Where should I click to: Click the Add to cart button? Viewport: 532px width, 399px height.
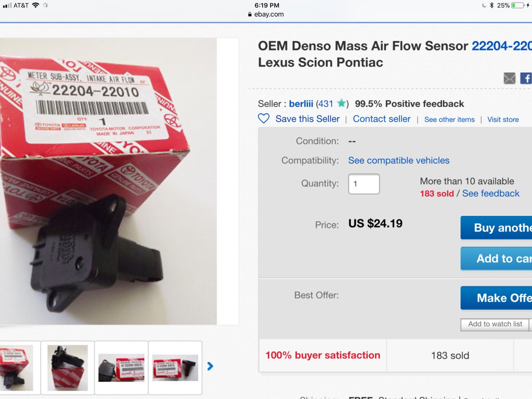coord(496,259)
